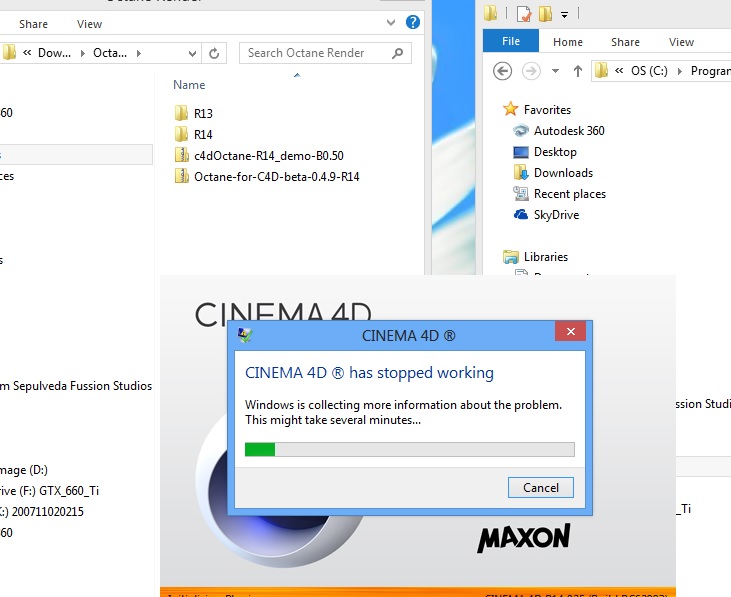Screen dimensions: 731x597
Task: Close the CINEMA 4D error dialog
Action: 571,331
